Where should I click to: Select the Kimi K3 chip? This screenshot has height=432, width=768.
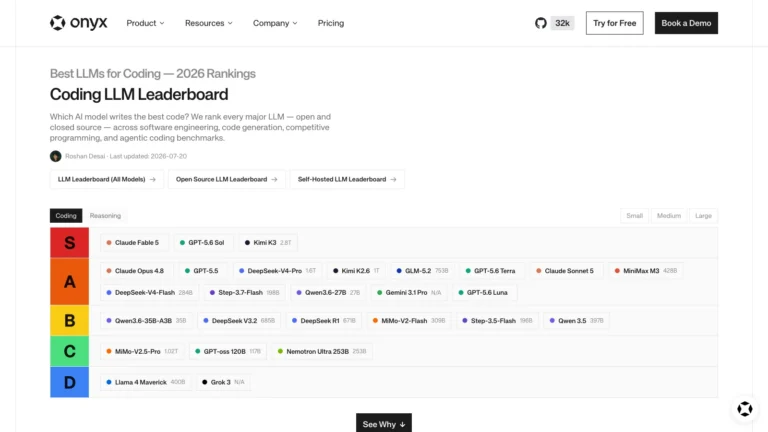coord(268,242)
